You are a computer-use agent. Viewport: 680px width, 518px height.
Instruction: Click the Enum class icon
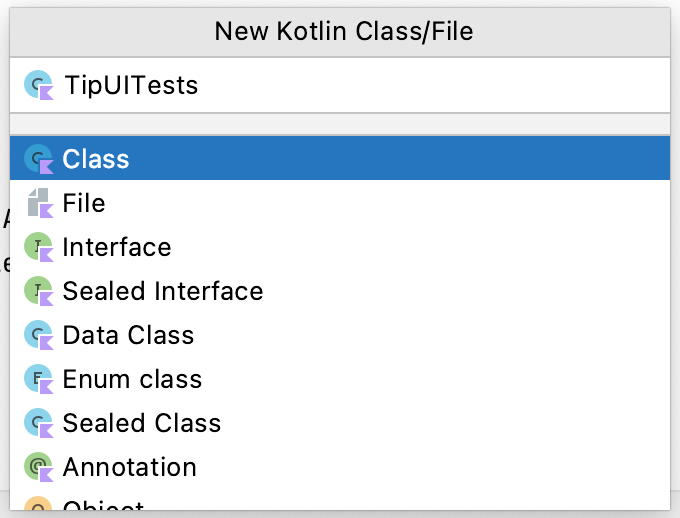[38, 379]
